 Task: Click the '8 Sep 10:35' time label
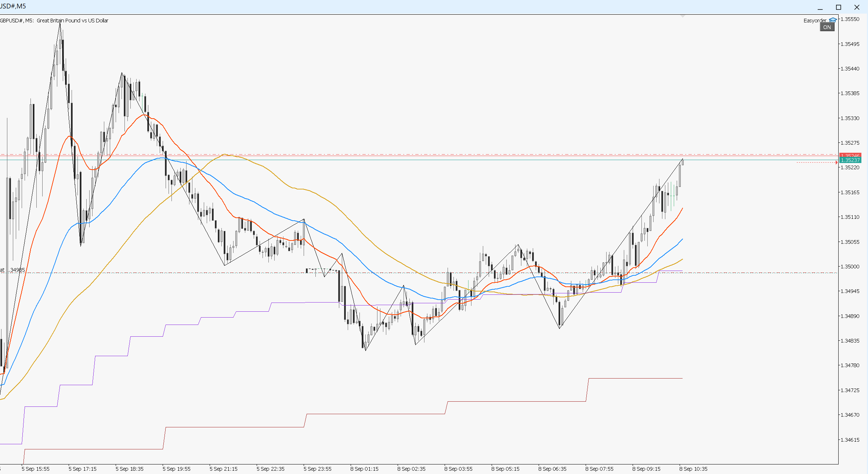pos(694,469)
